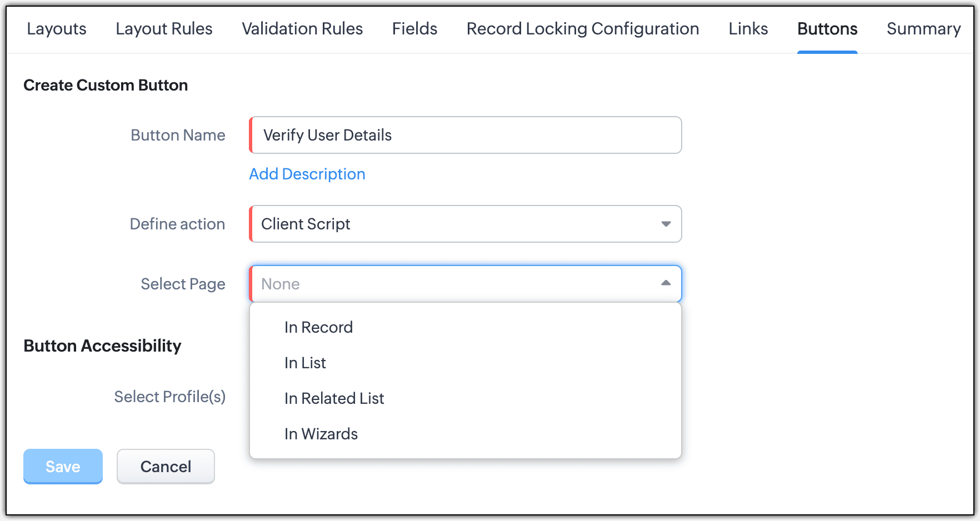
Task: Select the In Wizards option
Action: pos(321,434)
